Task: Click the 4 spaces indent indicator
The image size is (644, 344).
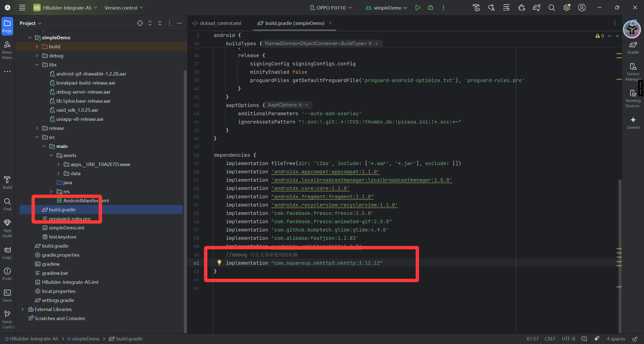Action: coord(616,339)
